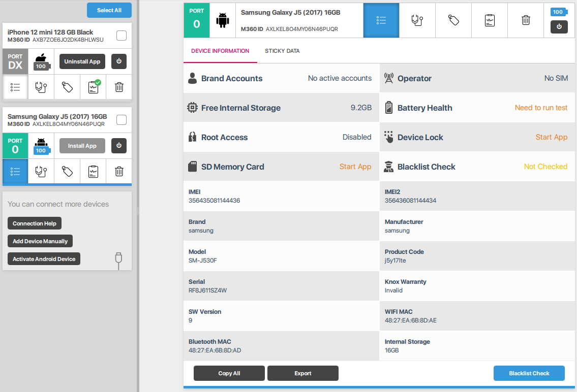Click Need to run test link
Viewport: 577px width, 392px height.
(x=541, y=108)
